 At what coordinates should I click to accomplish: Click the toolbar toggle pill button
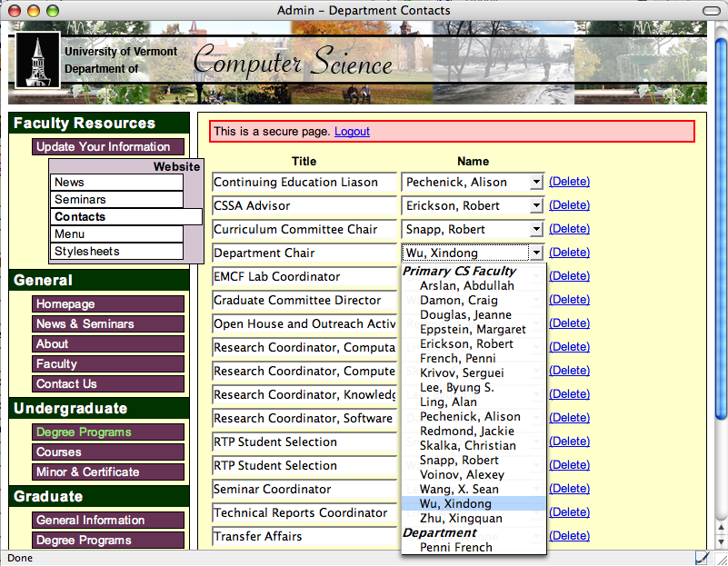point(711,10)
